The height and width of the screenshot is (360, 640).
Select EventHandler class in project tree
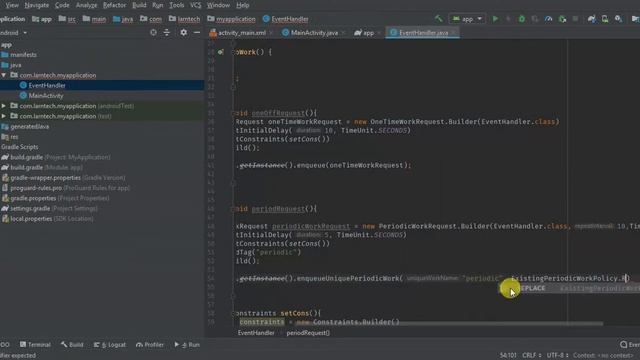[x=47, y=85]
